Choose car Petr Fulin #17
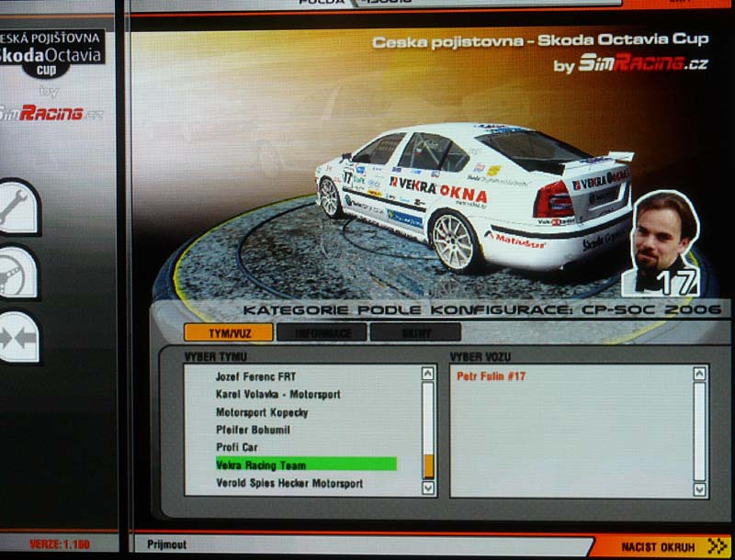 coord(491,376)
